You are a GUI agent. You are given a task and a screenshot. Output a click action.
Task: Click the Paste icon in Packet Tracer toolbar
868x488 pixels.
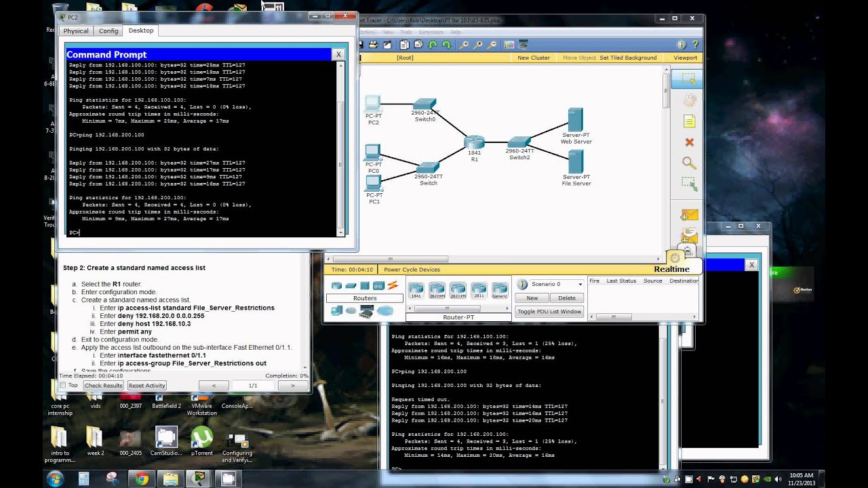tap(418, 45)
